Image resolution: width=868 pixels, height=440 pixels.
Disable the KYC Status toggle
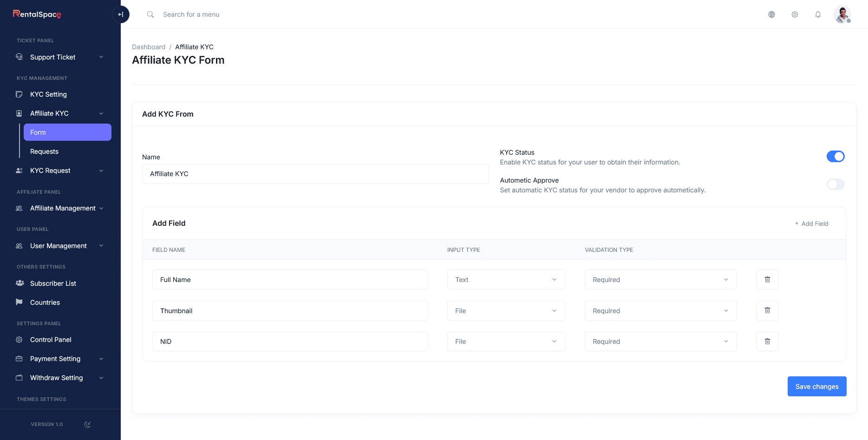(835, 157)
